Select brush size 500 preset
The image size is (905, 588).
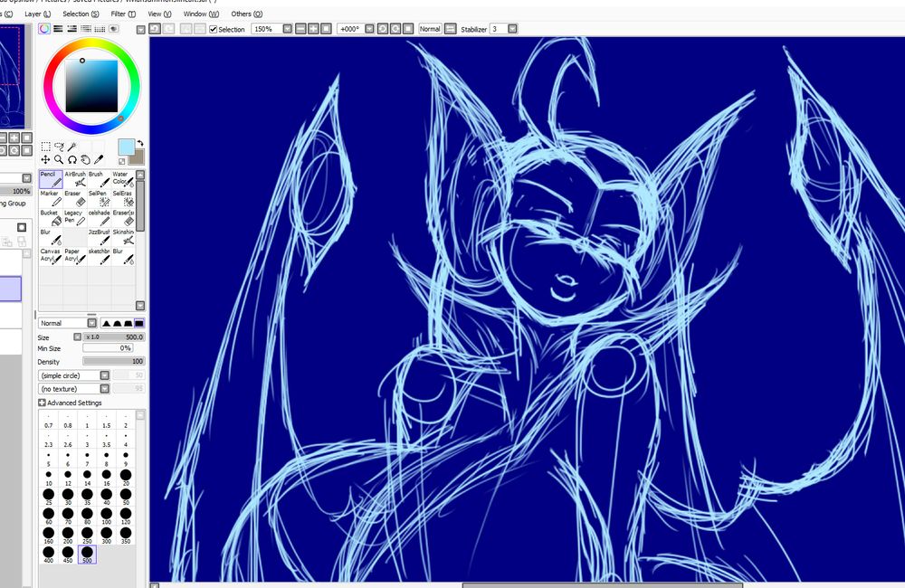[87, 555]
